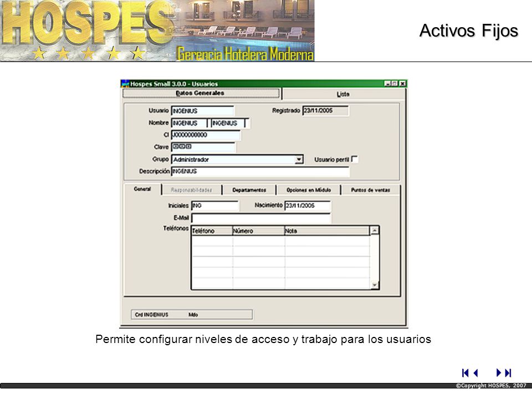
Task: Click the Iniciales input field
Action: [215, 206]
